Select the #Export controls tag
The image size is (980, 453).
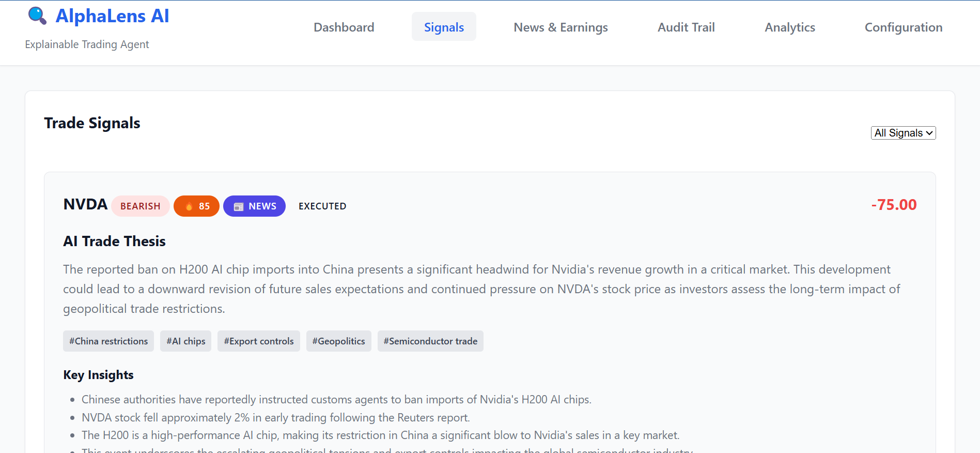(259, 341)
